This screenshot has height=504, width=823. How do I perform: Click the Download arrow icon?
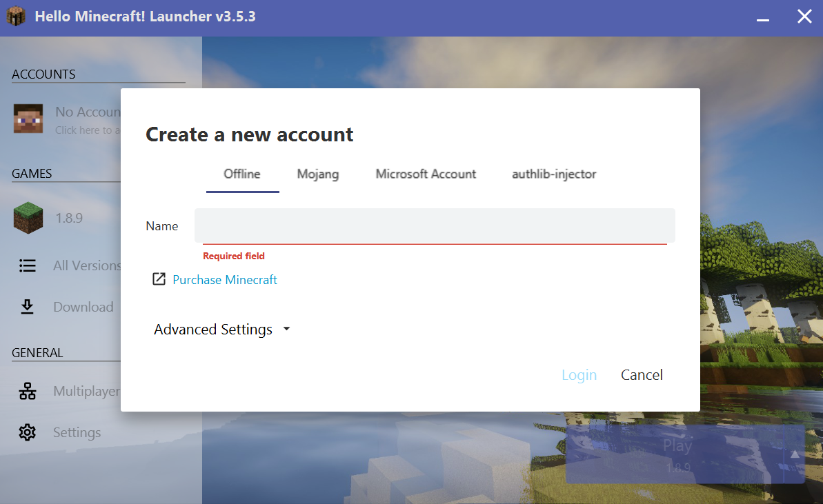(28, 307)
